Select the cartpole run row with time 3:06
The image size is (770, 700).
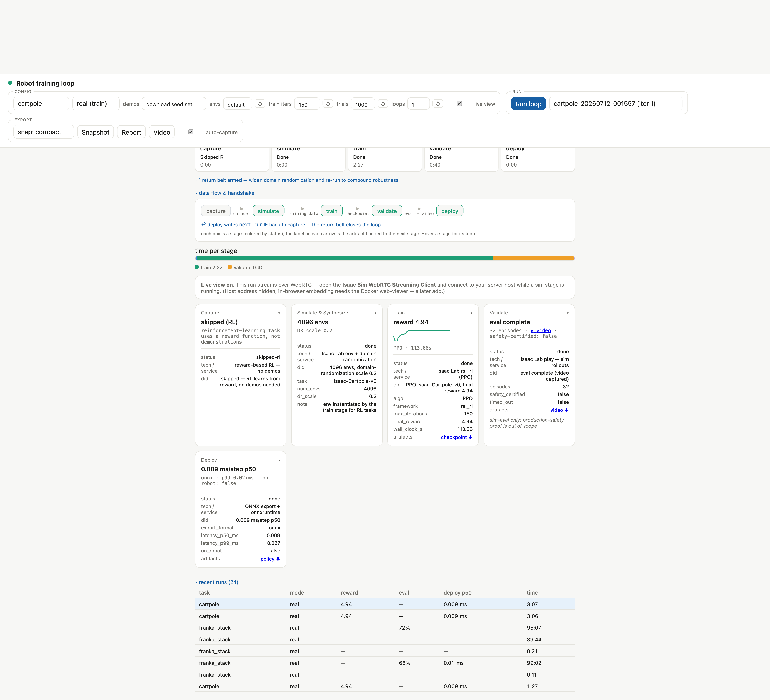point(385,616)
